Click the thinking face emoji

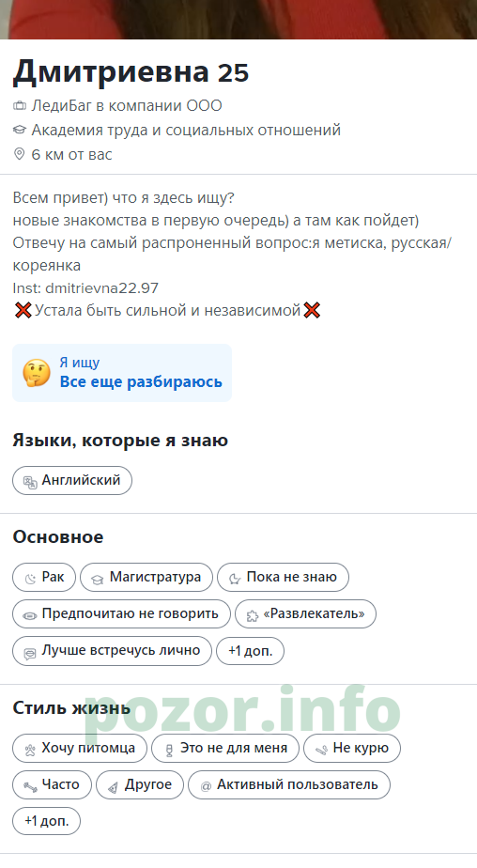pyautogui.click(x=37, y=373)
